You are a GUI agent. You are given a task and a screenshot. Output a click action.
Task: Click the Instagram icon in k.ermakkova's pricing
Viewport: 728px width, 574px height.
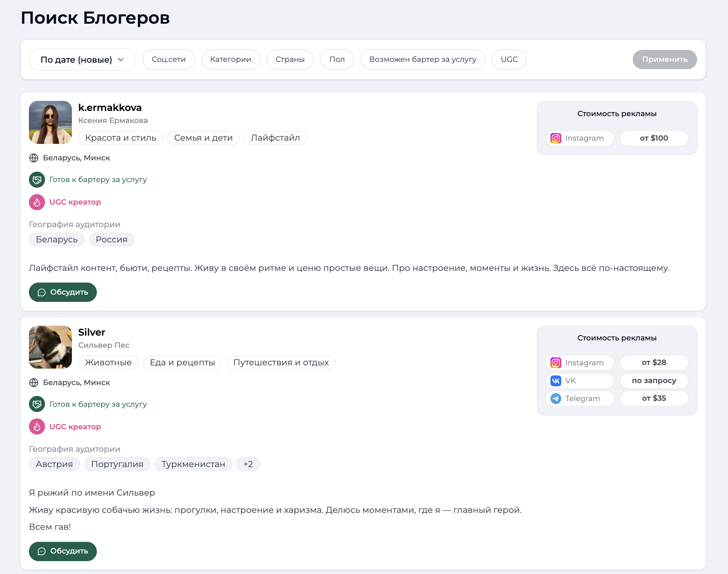(556, 138)
